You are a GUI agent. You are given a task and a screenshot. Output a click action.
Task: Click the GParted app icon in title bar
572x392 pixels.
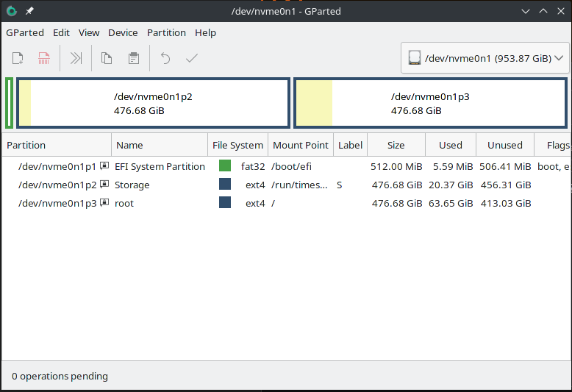[12, 11]
